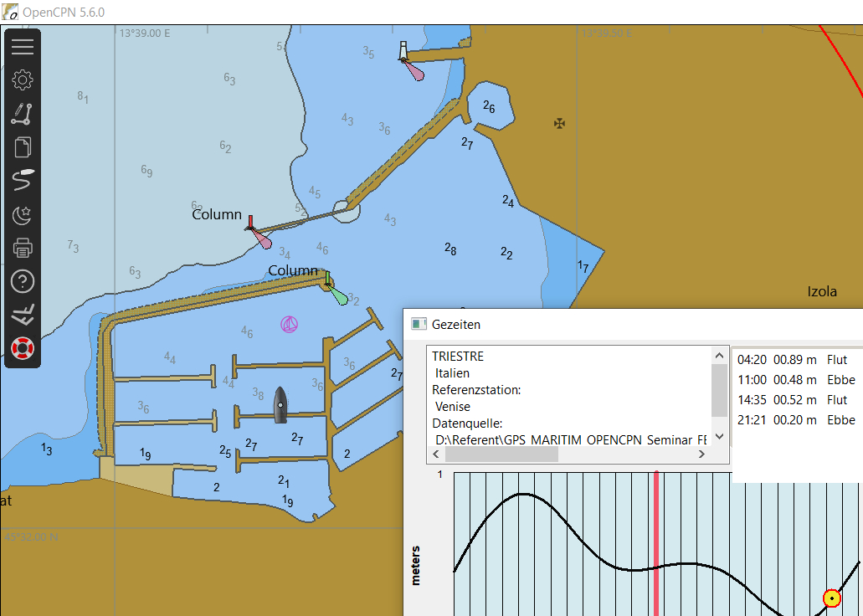Select the red Column beacon mark
This screenshot has width=863, height=616.
coord(250,223)
